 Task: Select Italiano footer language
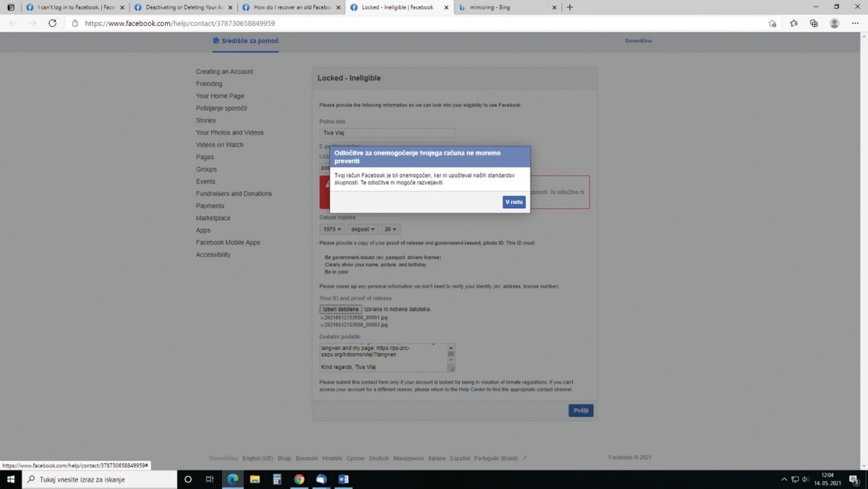point(437,458)
